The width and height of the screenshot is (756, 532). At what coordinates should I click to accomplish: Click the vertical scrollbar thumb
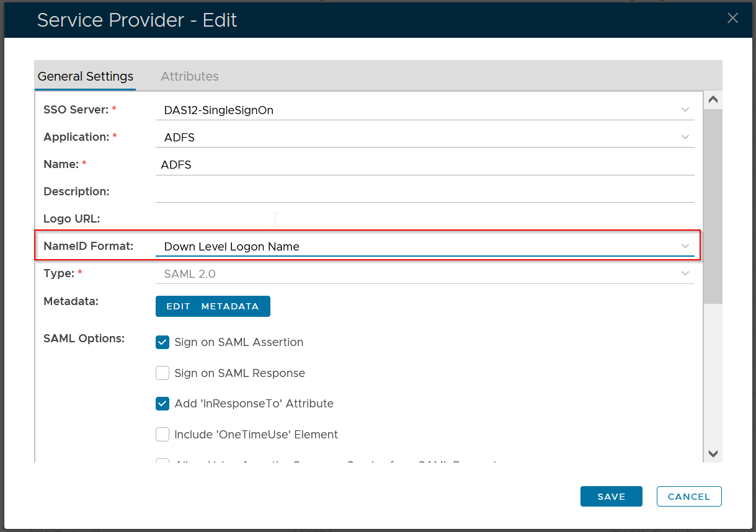click(713, 205)
